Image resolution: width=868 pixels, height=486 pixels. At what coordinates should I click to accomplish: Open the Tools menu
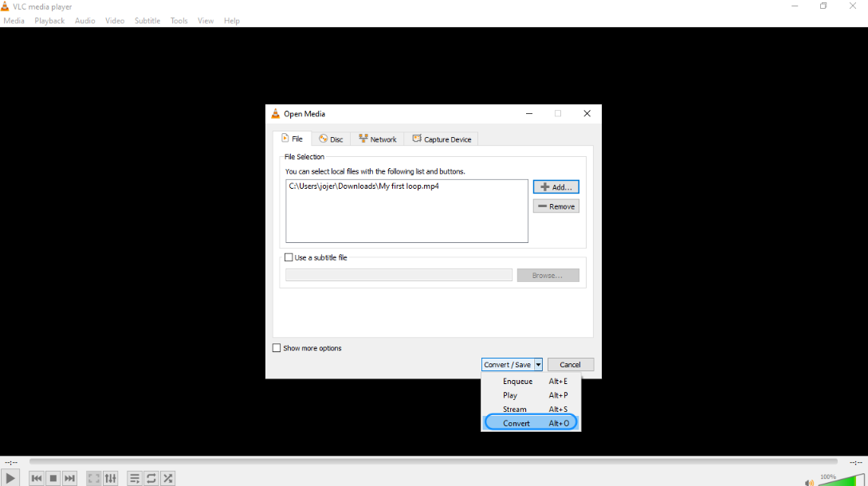[179, 21]
